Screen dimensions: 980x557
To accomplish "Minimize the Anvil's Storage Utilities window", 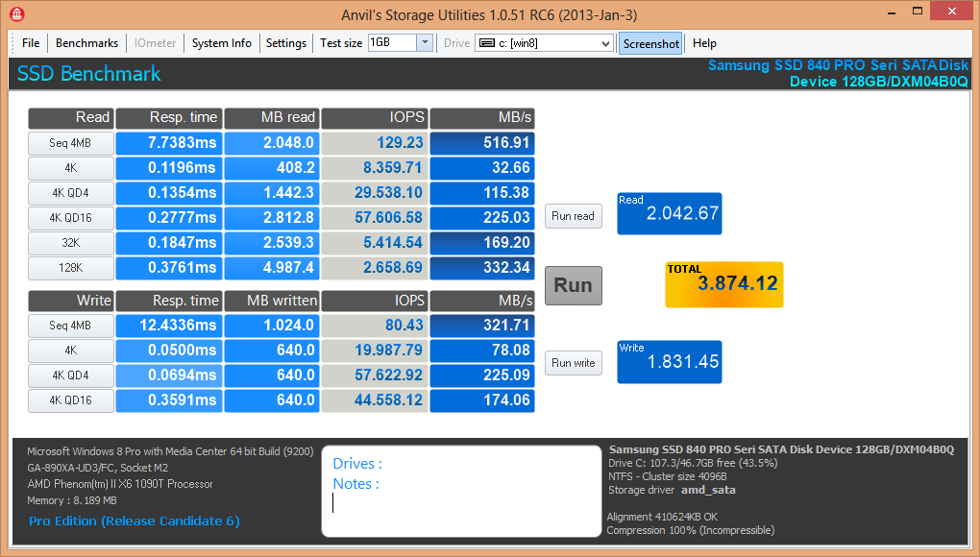I will [x=892, y=12].
